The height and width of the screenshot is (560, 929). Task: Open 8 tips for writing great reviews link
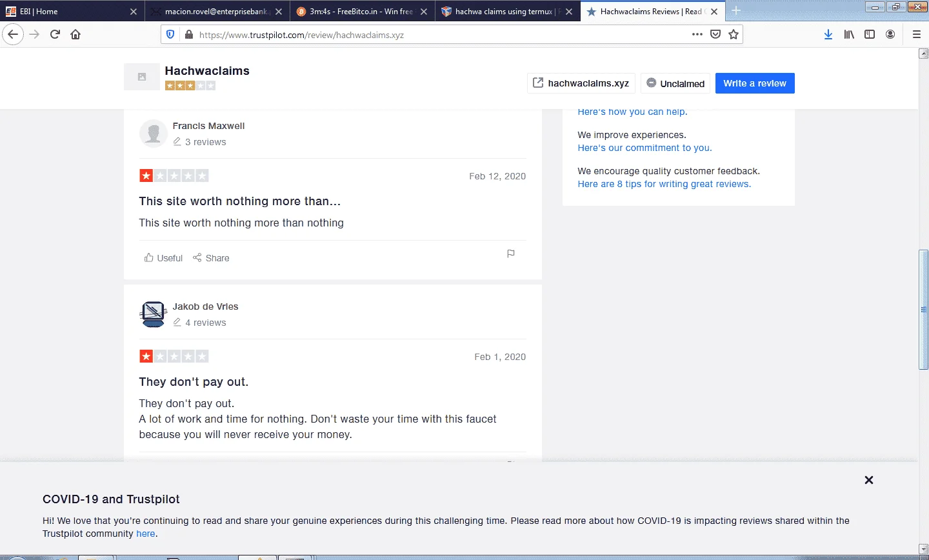[x=664, y=184]
